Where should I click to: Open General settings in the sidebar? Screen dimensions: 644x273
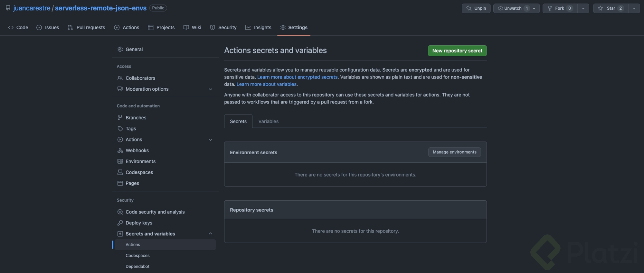[165, 49]
